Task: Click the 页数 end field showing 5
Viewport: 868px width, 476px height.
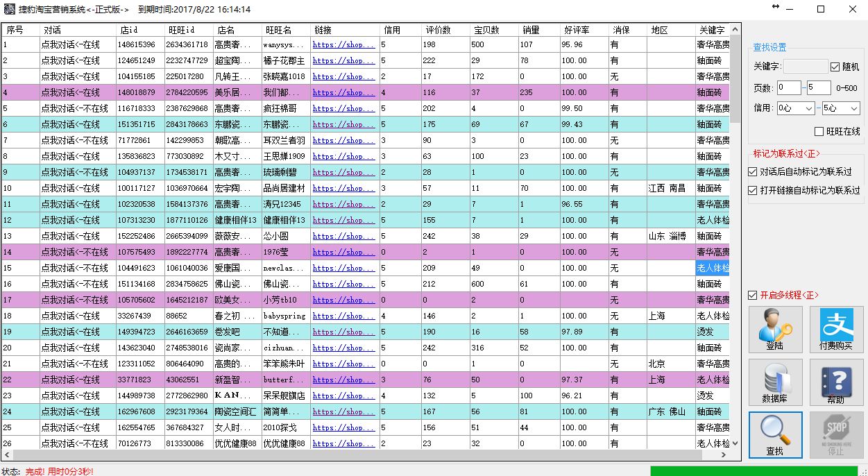Action: (x=819, y=87)
